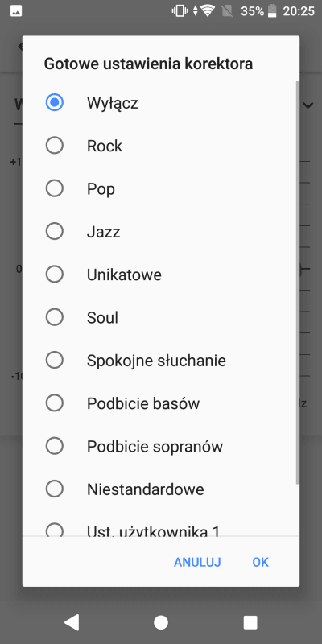322x644 pixels.
Task: Click the dialog list scrollbar
Action: [298, 283]
